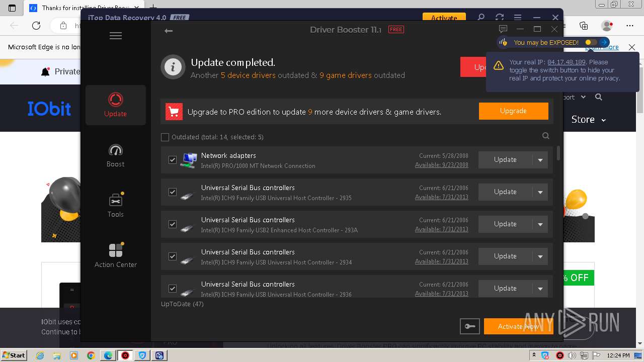Open the Update section in sidebar
This screenshot has width=644, height=362.
click(x=116, y=105)
